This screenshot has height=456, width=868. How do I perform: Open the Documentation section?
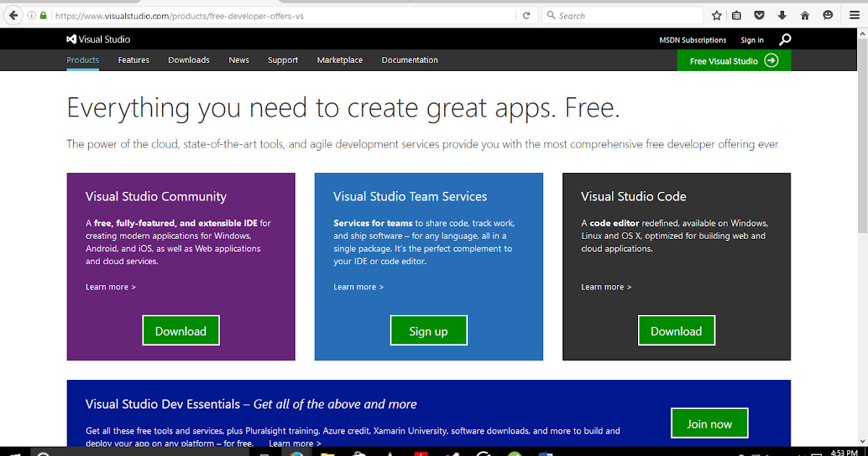[409, 60]
